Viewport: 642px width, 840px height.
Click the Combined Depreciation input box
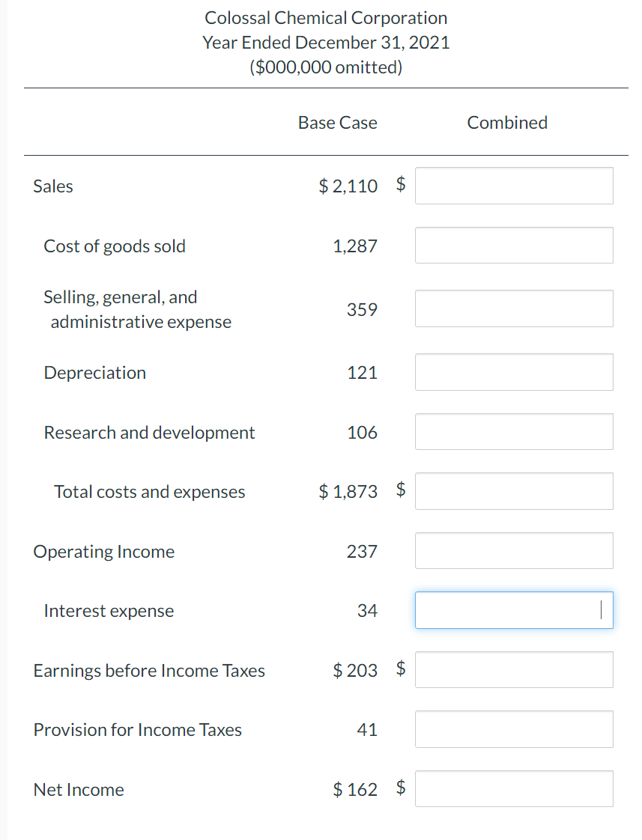[514, 372]
